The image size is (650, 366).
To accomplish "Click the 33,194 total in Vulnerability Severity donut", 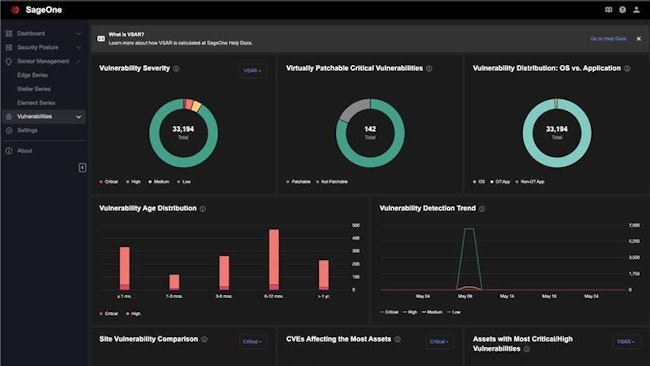I will point(183,129).
